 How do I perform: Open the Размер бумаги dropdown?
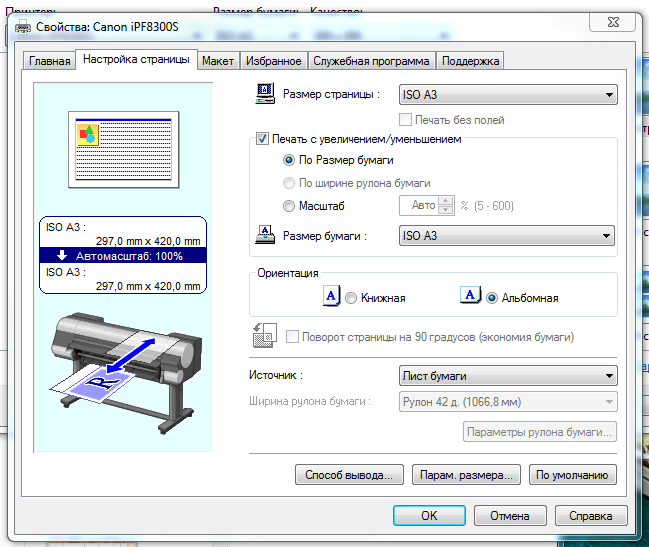point(507,236)
